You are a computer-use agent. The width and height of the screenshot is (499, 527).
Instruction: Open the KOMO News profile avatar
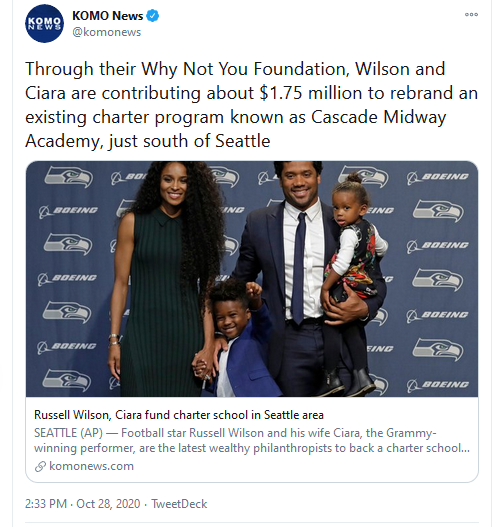[44, 24]
